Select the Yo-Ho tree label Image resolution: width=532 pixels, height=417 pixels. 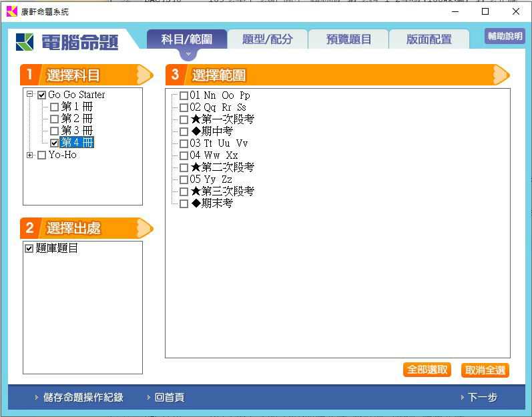coord(63,155)
